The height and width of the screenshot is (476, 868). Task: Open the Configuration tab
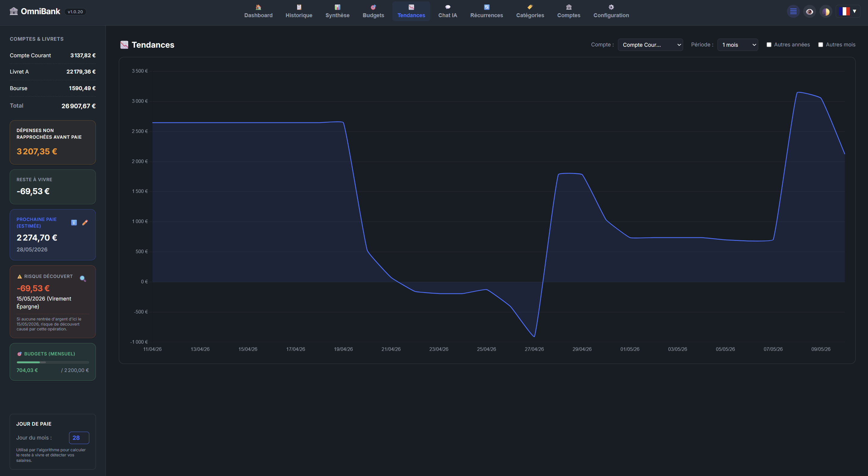[611, 11]
